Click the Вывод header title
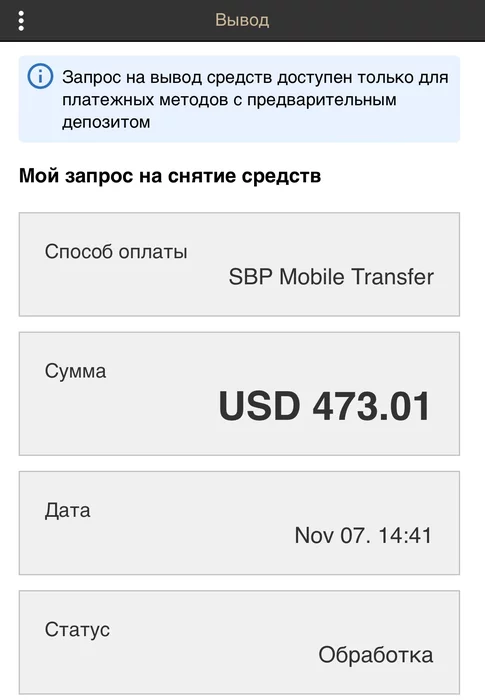 (242, 20)
